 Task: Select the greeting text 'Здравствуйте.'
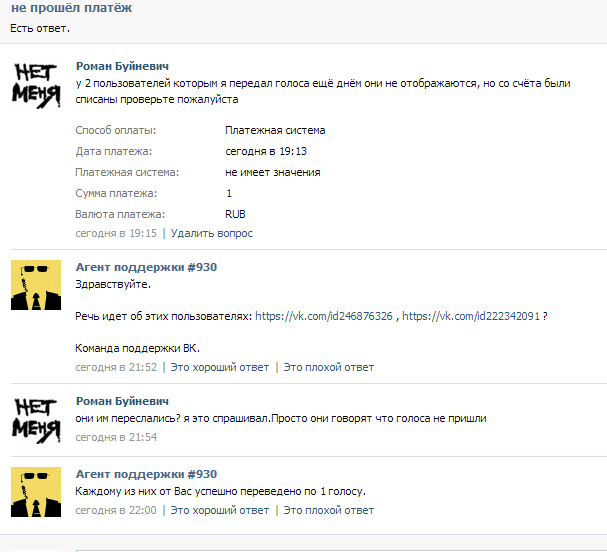(x=113, y=284)
